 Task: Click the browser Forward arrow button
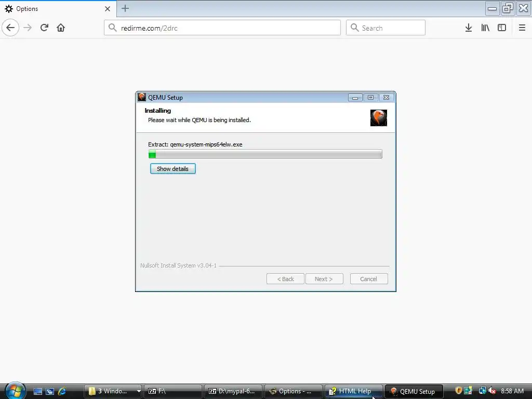pyautogui.click(x=28, y=28)
